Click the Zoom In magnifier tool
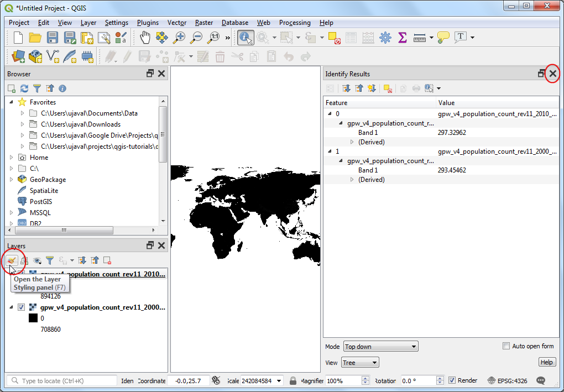This screenshot has width=564, height=392. click(179, 38)
